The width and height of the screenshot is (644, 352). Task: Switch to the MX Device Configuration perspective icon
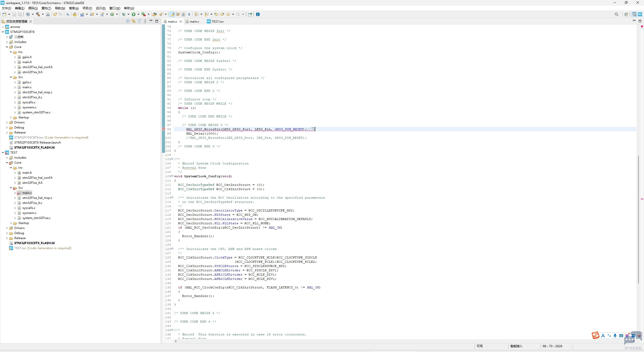click(x=640, y=14)
